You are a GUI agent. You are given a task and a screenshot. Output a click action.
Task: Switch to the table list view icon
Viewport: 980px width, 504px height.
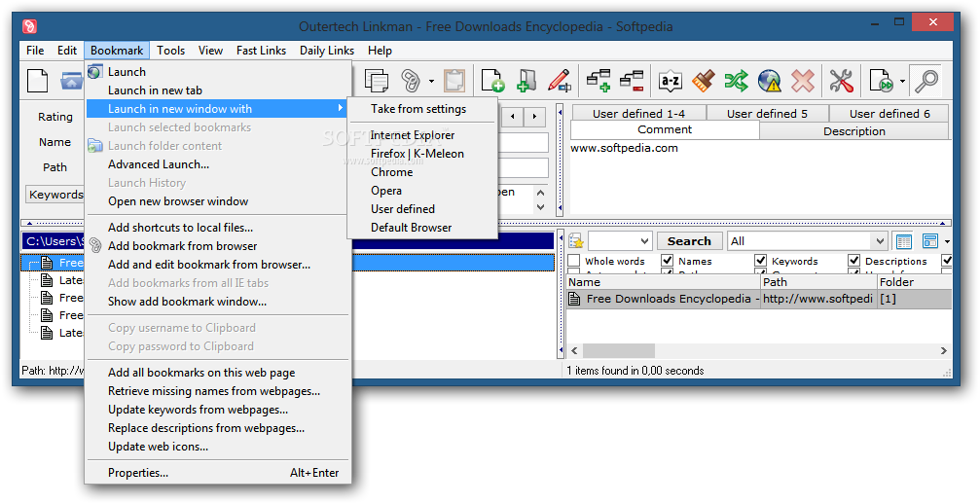[x=904, y=241]
